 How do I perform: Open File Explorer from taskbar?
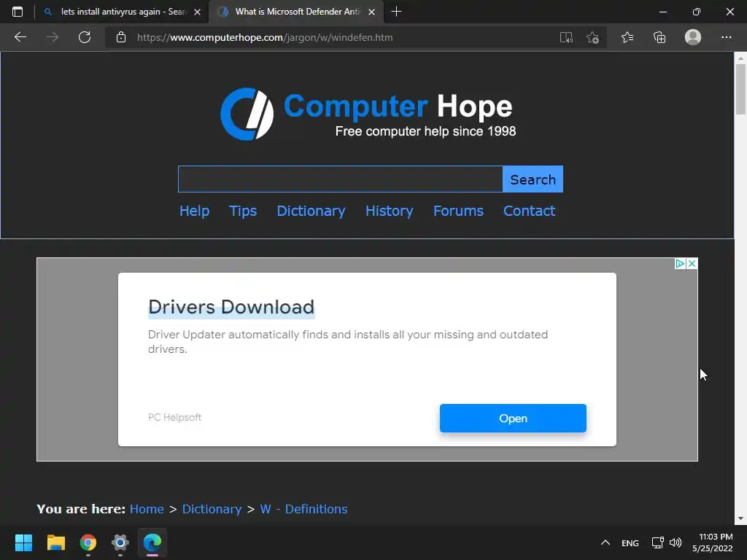55,542
